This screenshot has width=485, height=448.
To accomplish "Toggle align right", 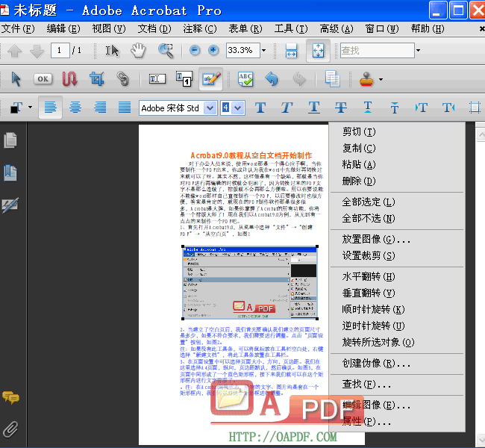I will point(100,107).
